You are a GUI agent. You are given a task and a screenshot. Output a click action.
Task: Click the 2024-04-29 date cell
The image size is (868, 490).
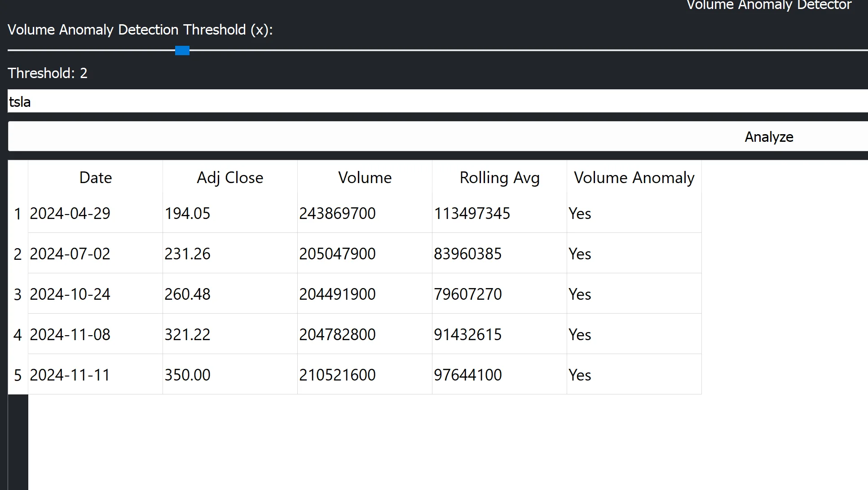(70, 213)
